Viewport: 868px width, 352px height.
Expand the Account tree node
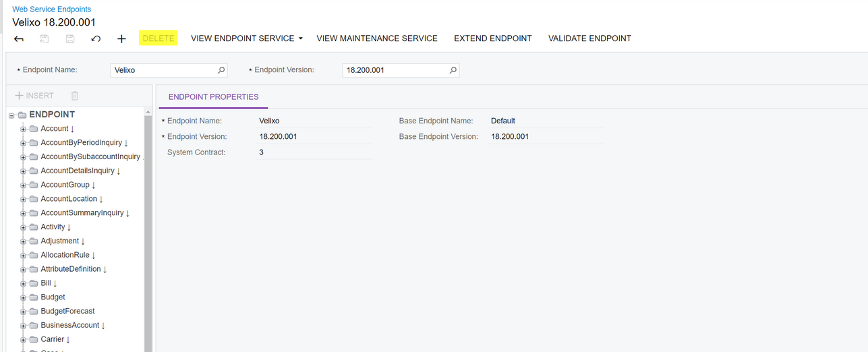click(x=23, y=129)
